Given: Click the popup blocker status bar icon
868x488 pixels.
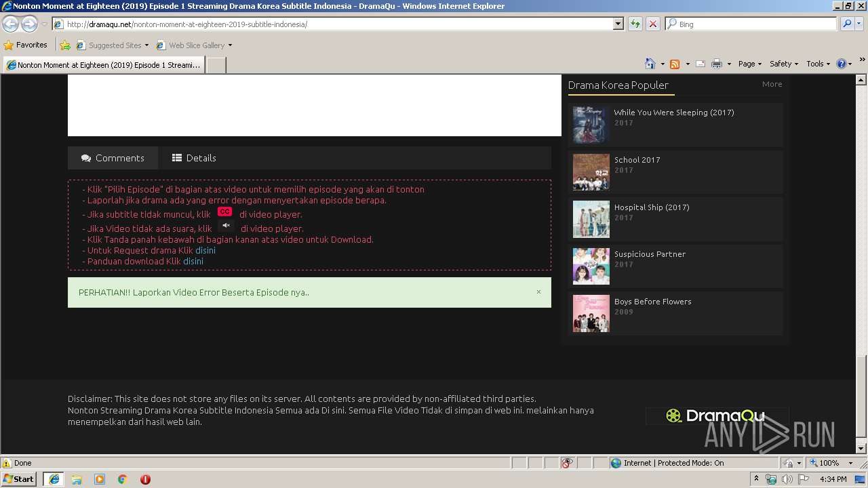Looking at the screenshot, I should pos(567,463).
